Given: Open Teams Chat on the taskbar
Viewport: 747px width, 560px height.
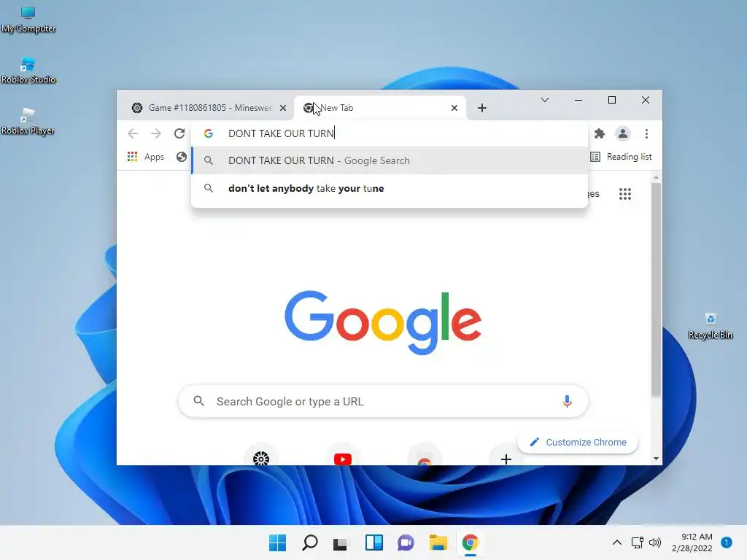Looking at the screenshot, I should pyautogui.click(x=406, y=542).
